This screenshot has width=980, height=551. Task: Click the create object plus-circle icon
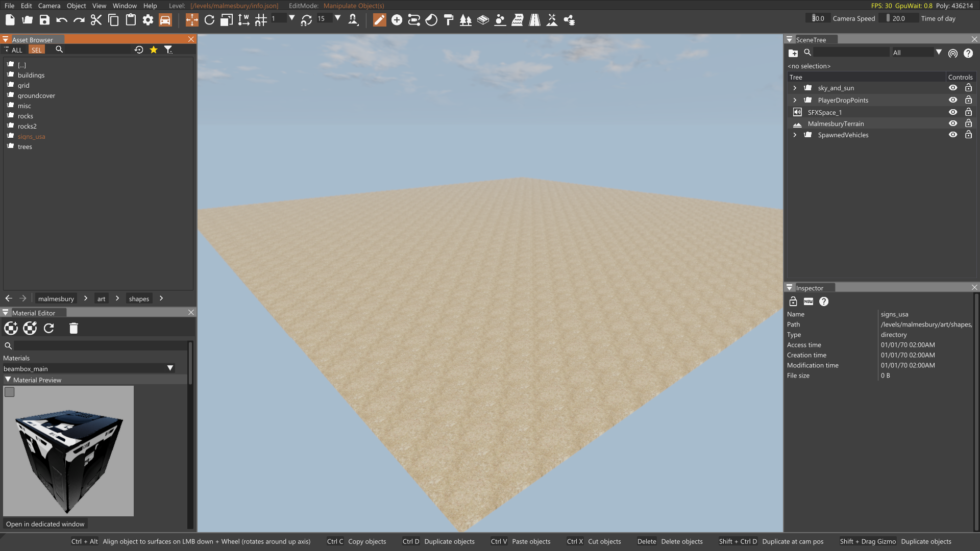(397, 20)
